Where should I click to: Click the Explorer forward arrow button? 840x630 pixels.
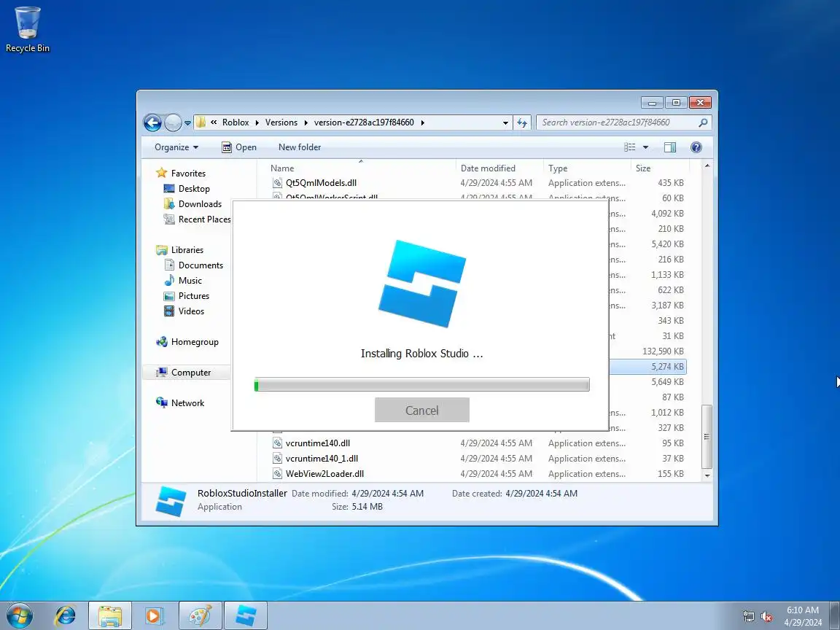(x=173, y=122)
